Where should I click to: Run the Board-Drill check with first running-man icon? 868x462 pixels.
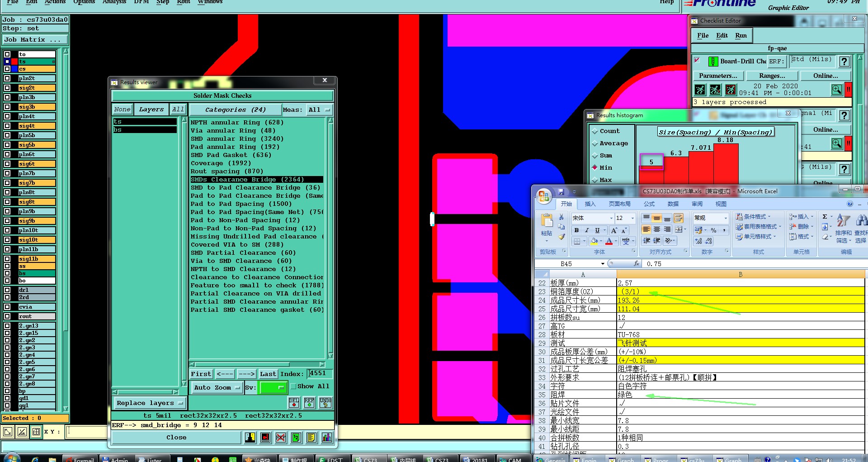click(700, 90)
